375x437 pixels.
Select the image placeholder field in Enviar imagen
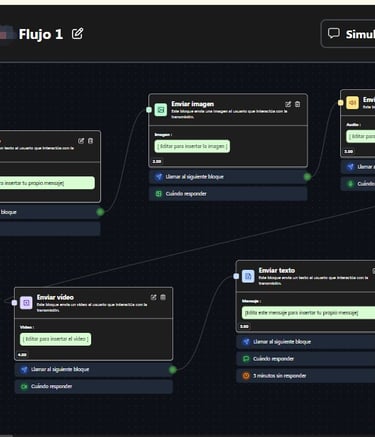point(192,146)
